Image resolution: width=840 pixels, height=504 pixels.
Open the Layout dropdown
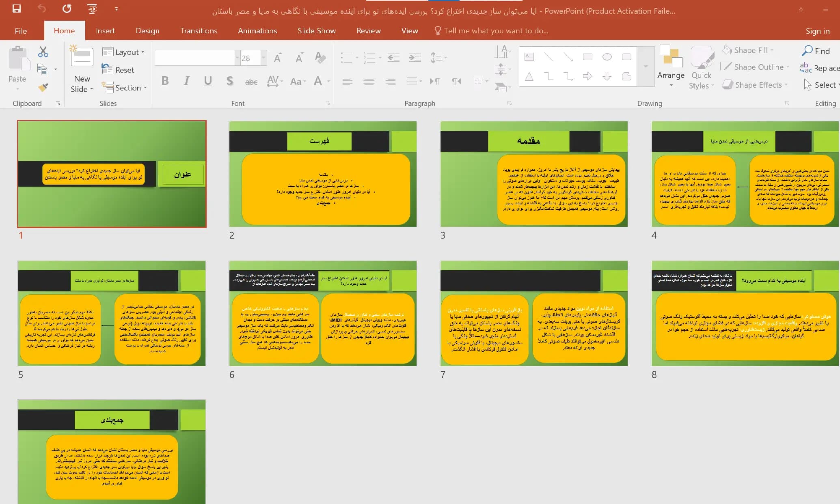[x=123, y=52]
